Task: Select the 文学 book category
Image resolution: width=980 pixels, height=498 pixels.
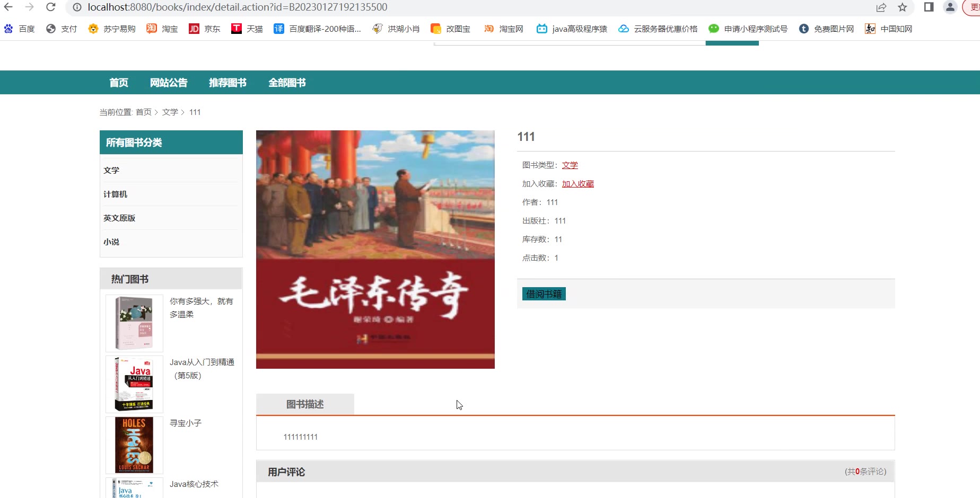Action: [x=111, y=170]
